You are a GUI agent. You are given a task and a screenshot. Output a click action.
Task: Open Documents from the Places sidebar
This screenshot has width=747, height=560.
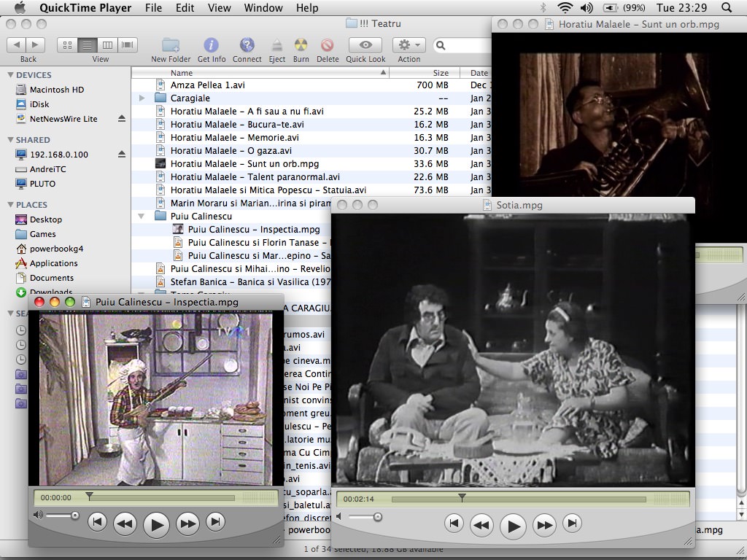(x=52, y=278)
